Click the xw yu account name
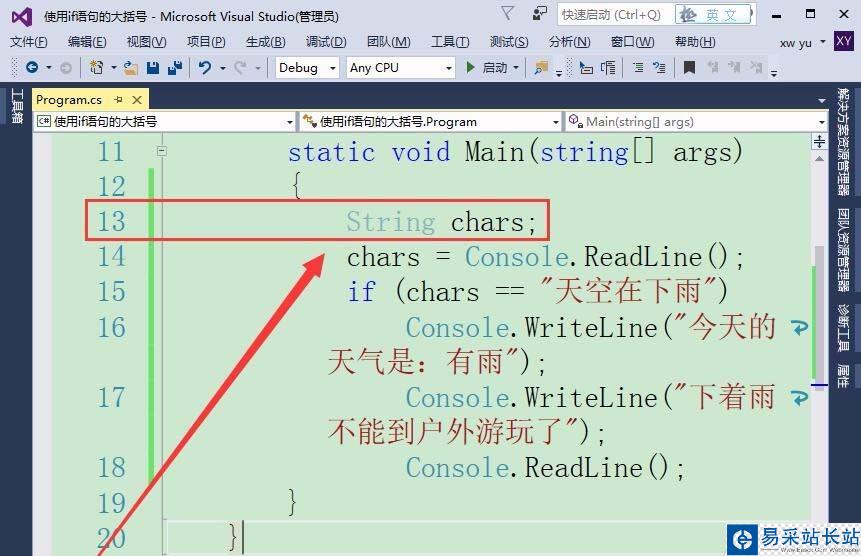This screenshot has height=556, width=861. click(796, 43)
